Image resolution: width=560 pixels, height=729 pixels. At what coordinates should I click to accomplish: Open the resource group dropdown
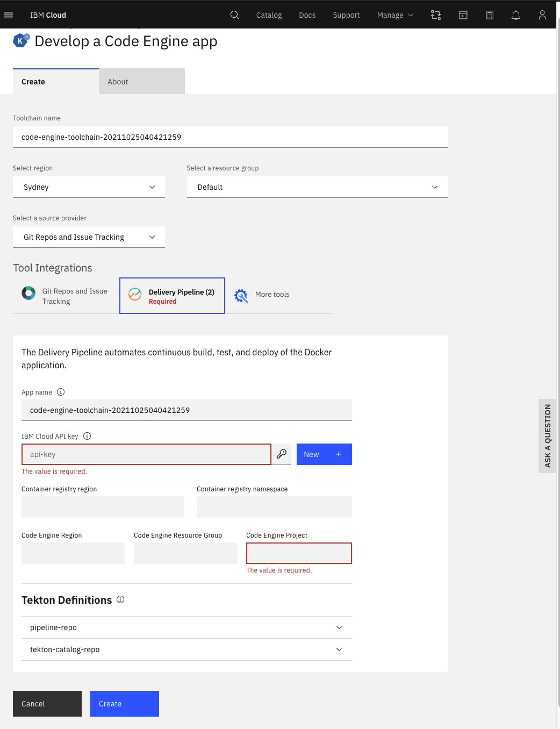tap(317, 187)
